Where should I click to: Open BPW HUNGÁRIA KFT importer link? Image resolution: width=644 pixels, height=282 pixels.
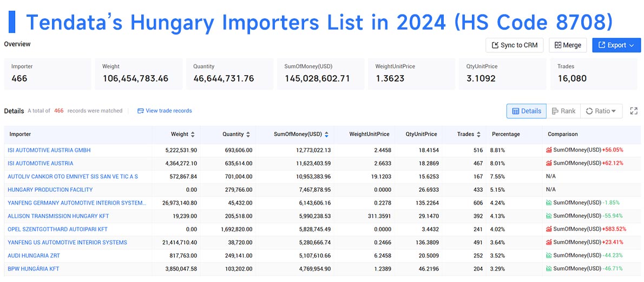pos(33,268)
